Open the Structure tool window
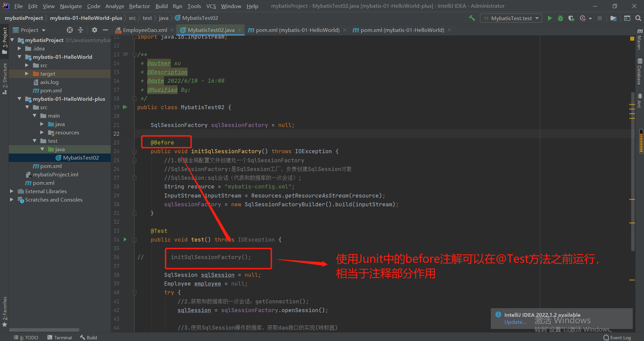644x341 pixels. [5, 79]
